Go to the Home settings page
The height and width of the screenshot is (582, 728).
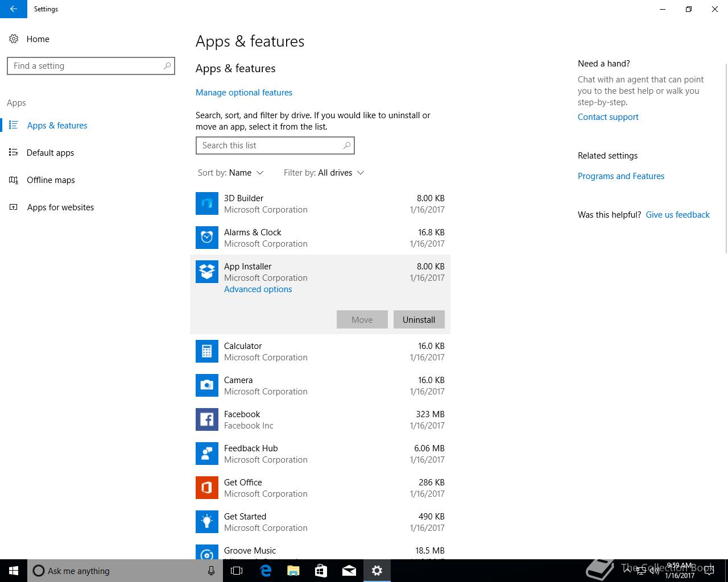(38, 39)
